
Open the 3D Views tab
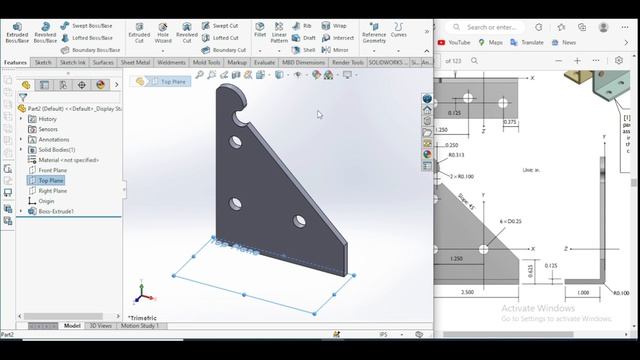pos(100,326)
